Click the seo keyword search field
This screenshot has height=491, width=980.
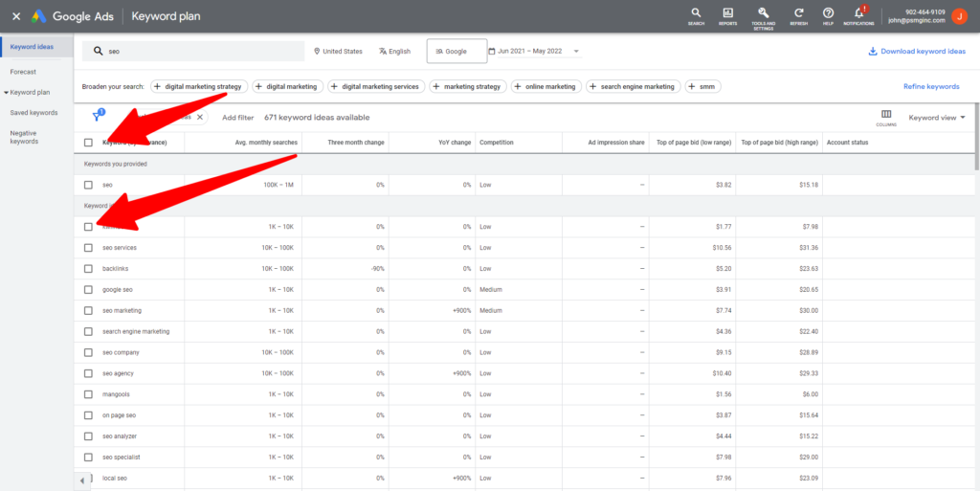pos(193,52)
